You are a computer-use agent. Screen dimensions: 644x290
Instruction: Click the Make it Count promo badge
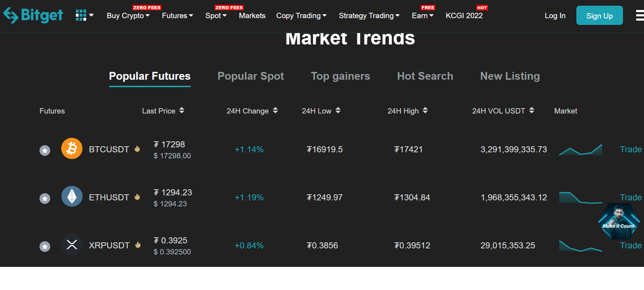tap(619, 221)
